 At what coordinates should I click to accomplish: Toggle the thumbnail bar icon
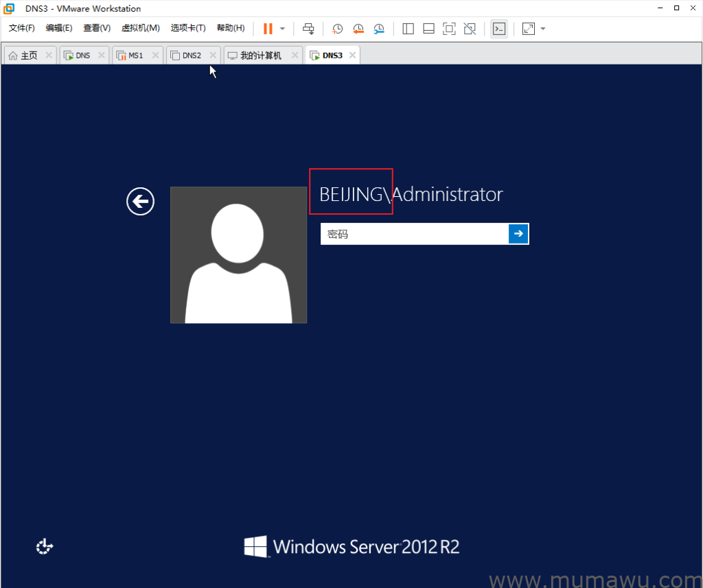point(428,29)
